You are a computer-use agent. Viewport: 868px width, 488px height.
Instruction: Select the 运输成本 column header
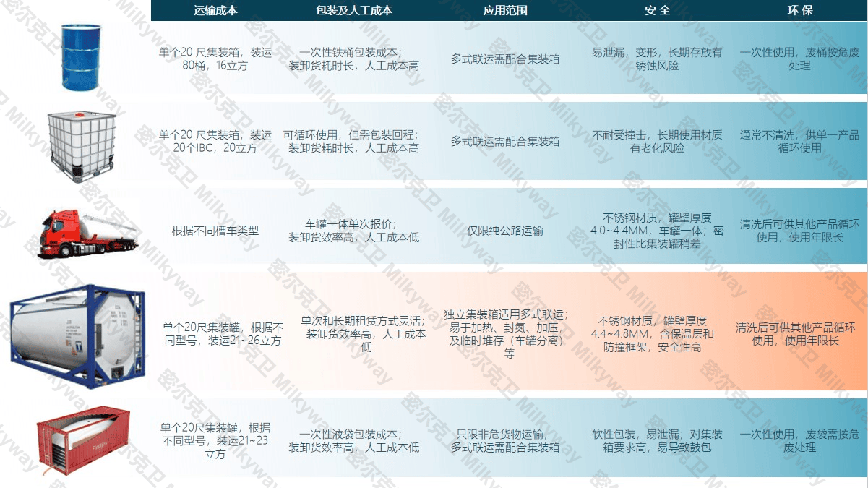click(215, 10)
